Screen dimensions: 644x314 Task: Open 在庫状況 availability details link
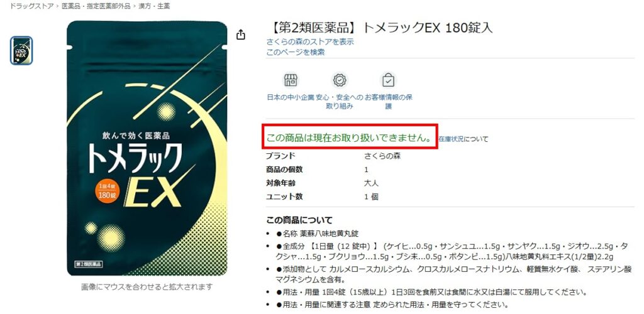[x=451, y=139]
